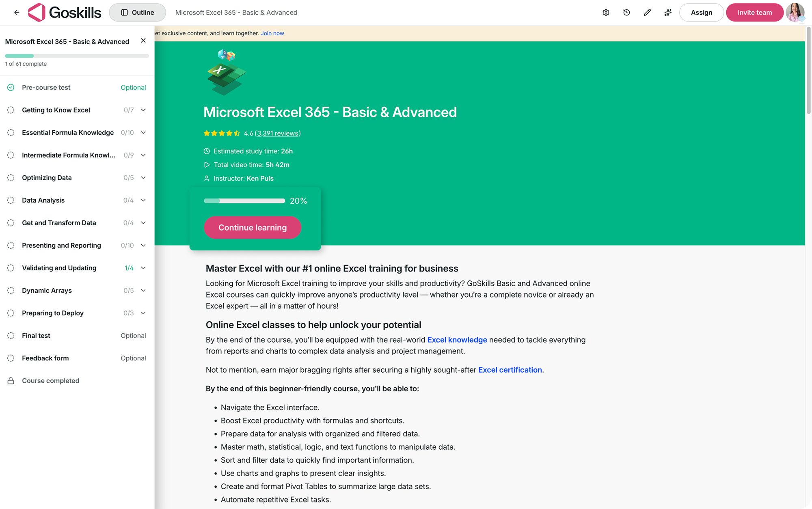
Task: Toggle the Outline panel button
Action: [x=137, y=13]
